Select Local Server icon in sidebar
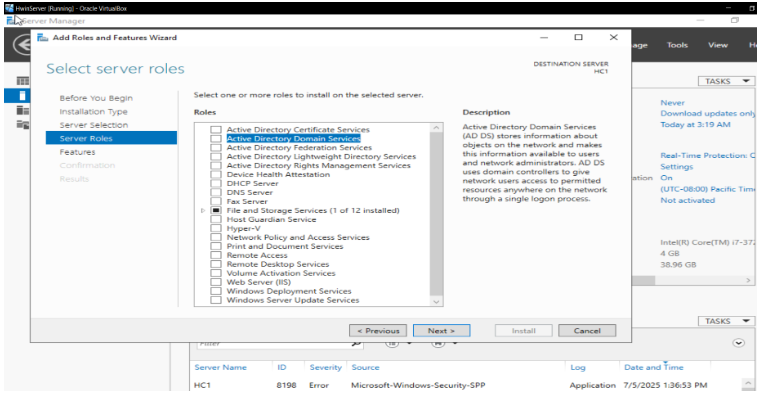765x393 pixels. tap(22, 95)
